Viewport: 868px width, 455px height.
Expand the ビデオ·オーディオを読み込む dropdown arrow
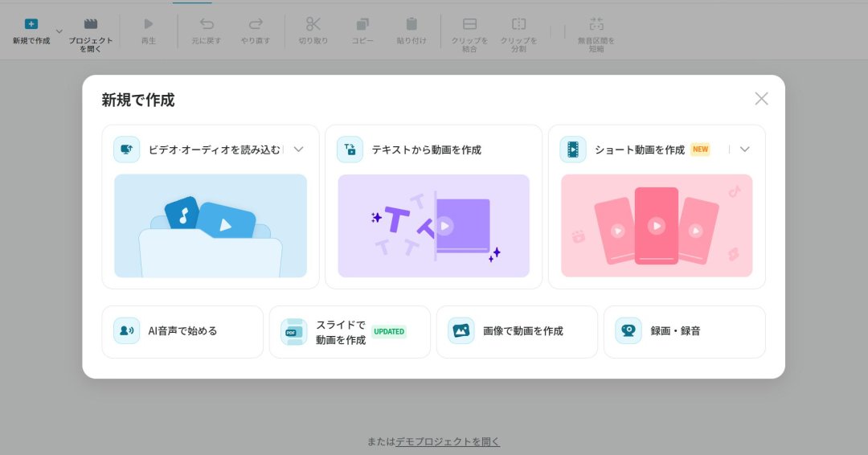pos(298,150)
